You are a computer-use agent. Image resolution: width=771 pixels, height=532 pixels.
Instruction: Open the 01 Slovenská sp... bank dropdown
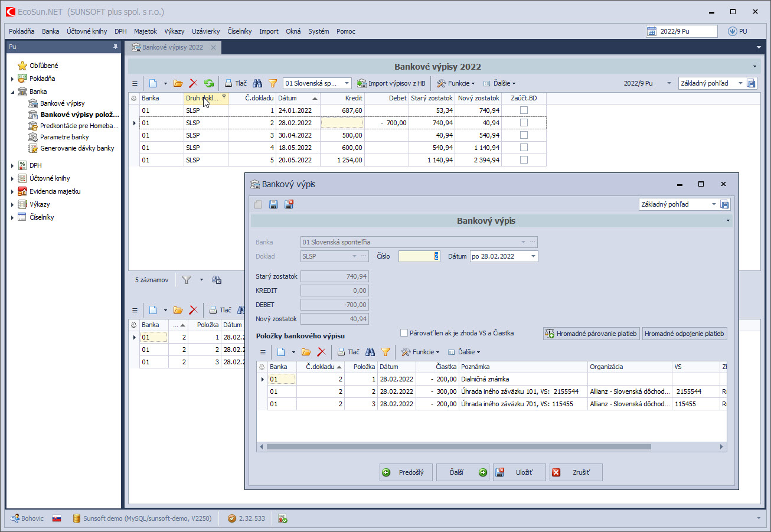(347, 84)
